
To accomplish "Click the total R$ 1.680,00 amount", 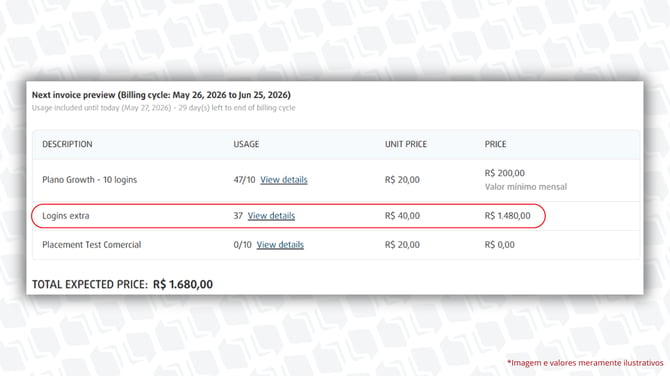I will (x=183, y=284).
